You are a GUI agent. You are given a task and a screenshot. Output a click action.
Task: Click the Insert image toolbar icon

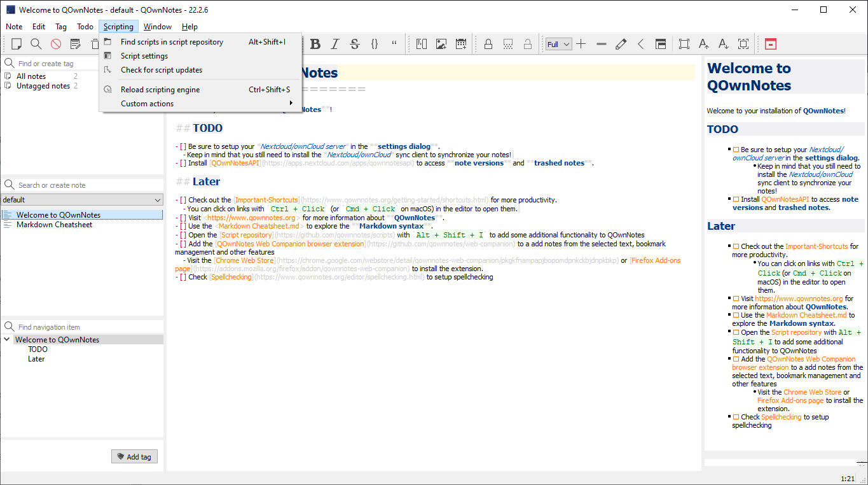pyautogui.click(x=441, y=44)
